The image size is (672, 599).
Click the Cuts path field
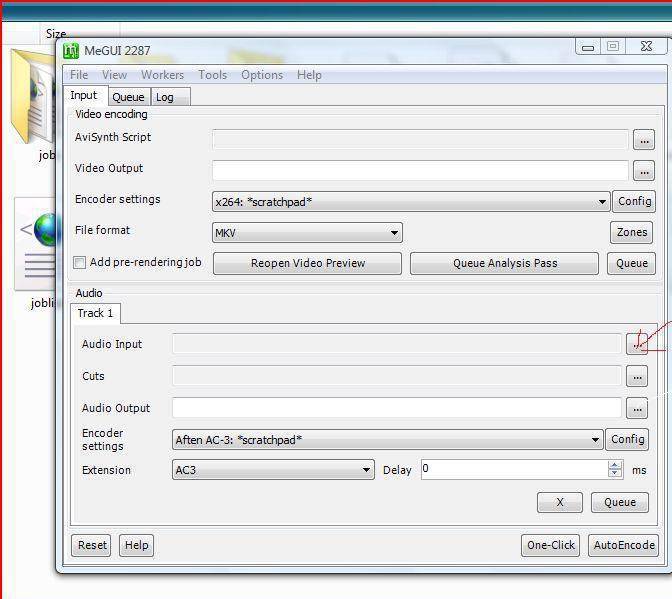coord(397,376)
